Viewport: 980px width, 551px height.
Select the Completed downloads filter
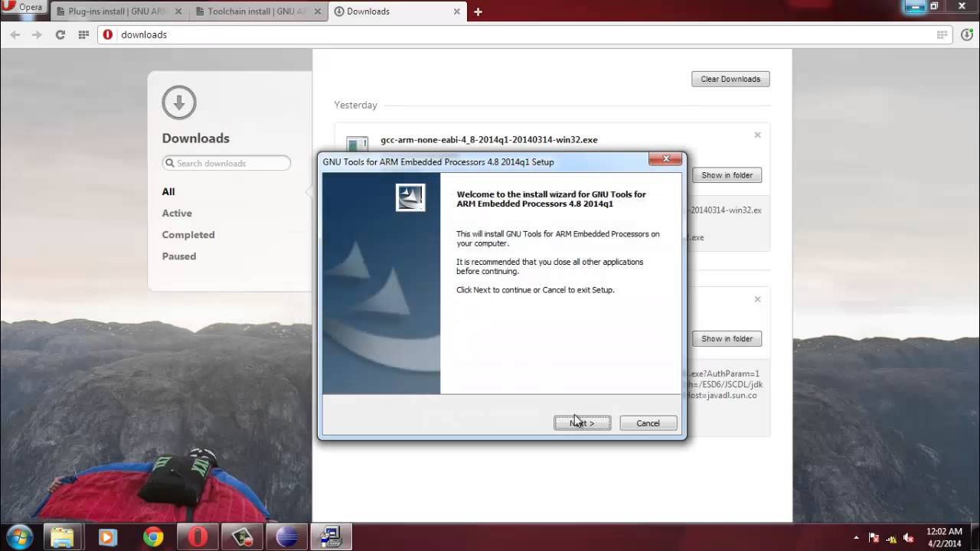(x=188, y=234)
